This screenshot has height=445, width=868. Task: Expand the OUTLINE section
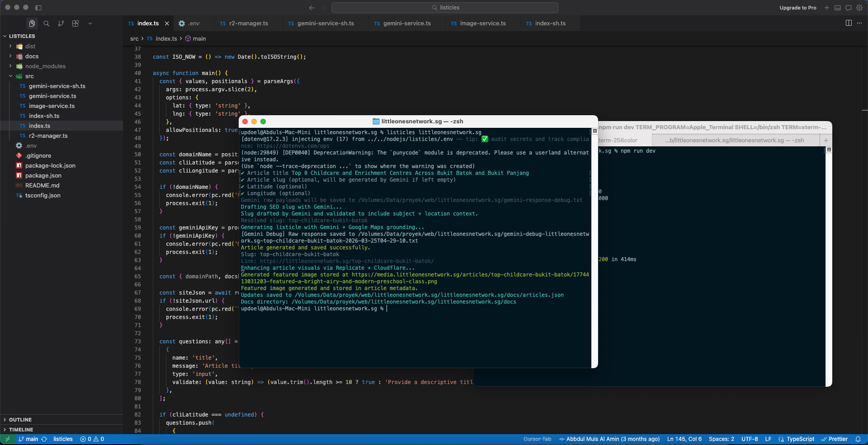click(20, 420)
